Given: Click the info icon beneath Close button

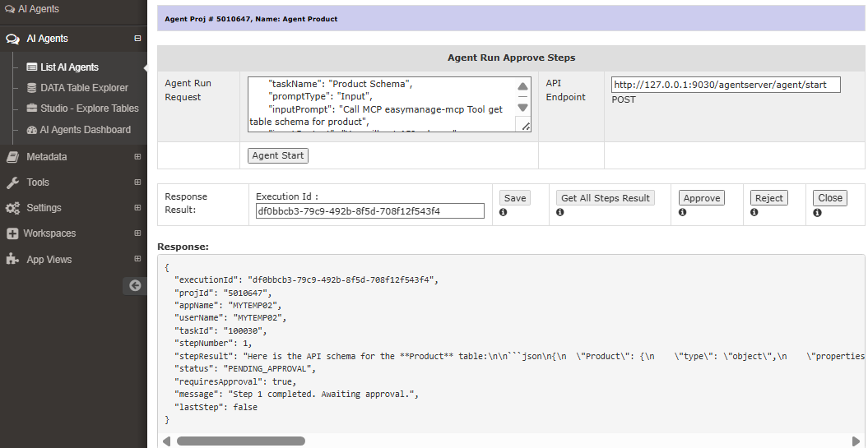Looking at the screenshot, I should coord(817,213).
